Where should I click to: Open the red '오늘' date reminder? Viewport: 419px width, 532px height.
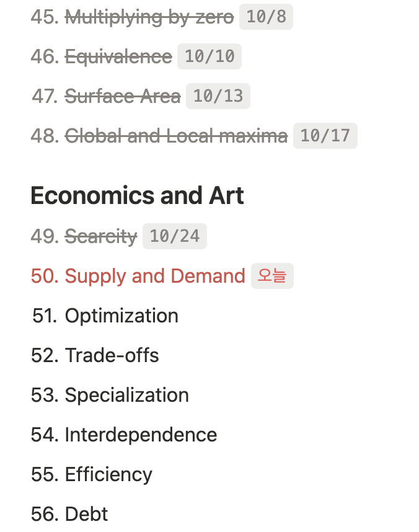272,276
